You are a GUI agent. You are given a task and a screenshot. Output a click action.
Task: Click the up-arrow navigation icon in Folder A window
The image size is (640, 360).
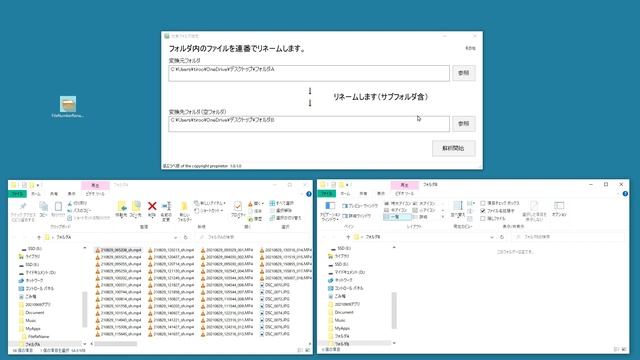coord(39,237)
